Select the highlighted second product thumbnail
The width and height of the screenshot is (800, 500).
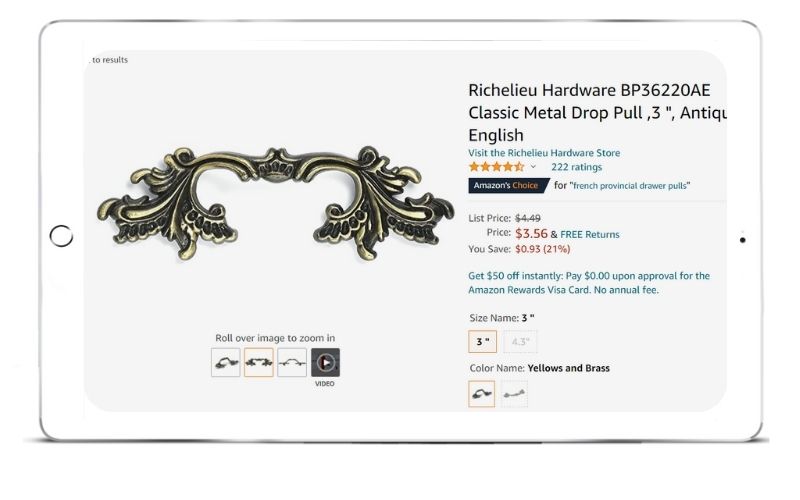coord(259,363)
